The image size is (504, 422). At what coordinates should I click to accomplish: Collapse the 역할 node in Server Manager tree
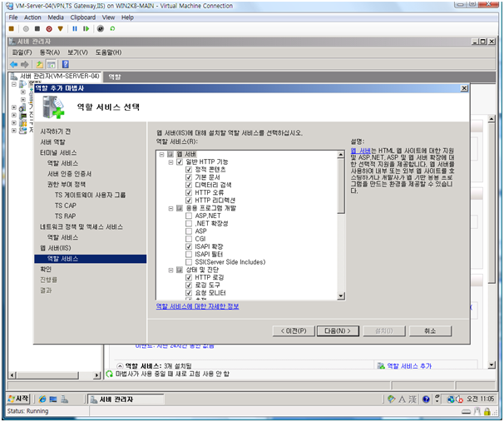pyautogui.click(x=14, y=84)
